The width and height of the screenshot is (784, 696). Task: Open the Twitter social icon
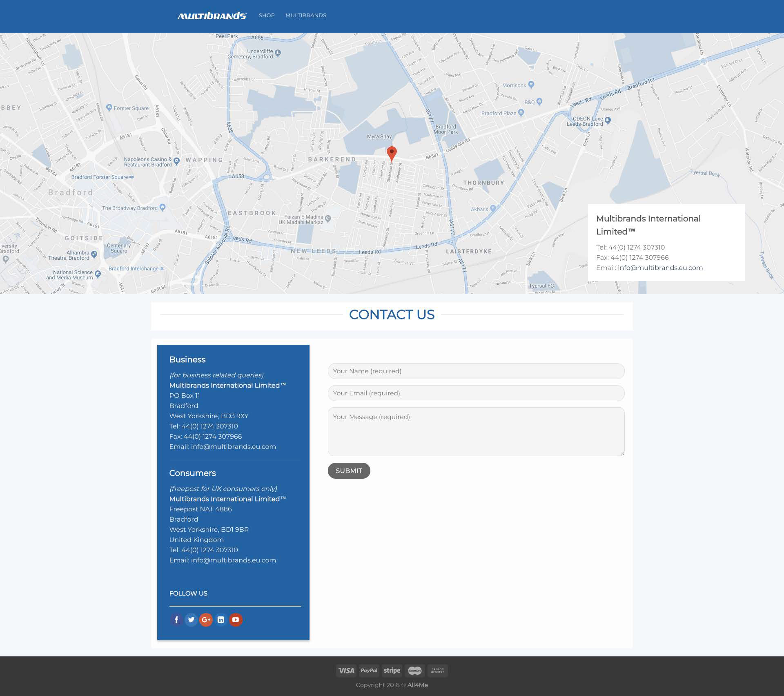tap(191, 620)
